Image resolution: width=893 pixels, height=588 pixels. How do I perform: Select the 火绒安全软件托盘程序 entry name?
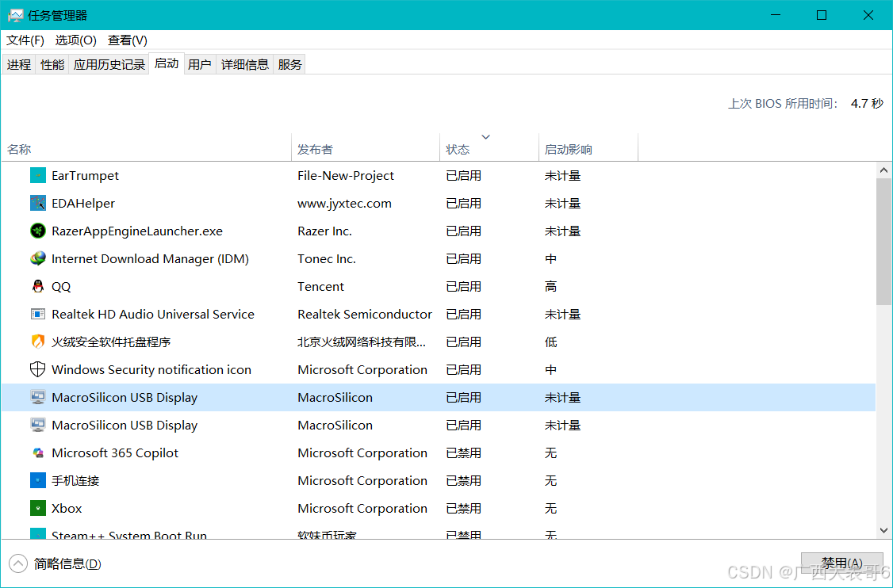click(111, 342)
